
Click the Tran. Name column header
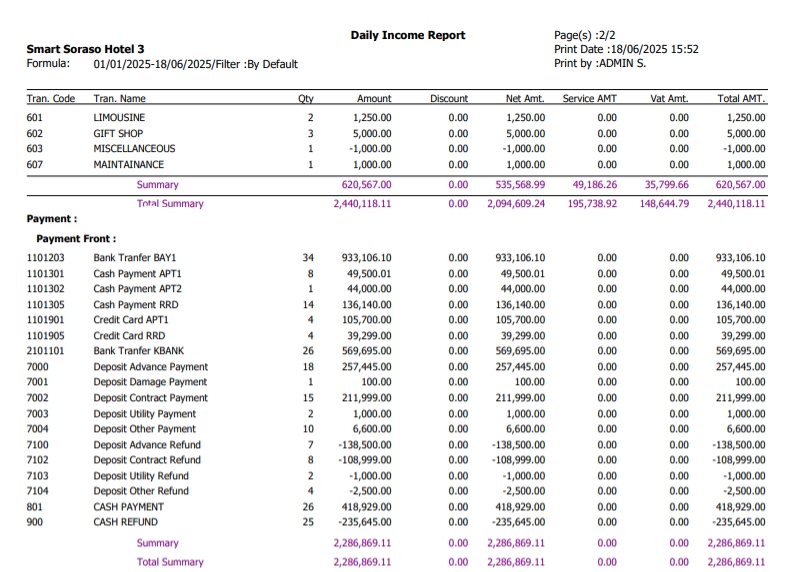(119, 99)
